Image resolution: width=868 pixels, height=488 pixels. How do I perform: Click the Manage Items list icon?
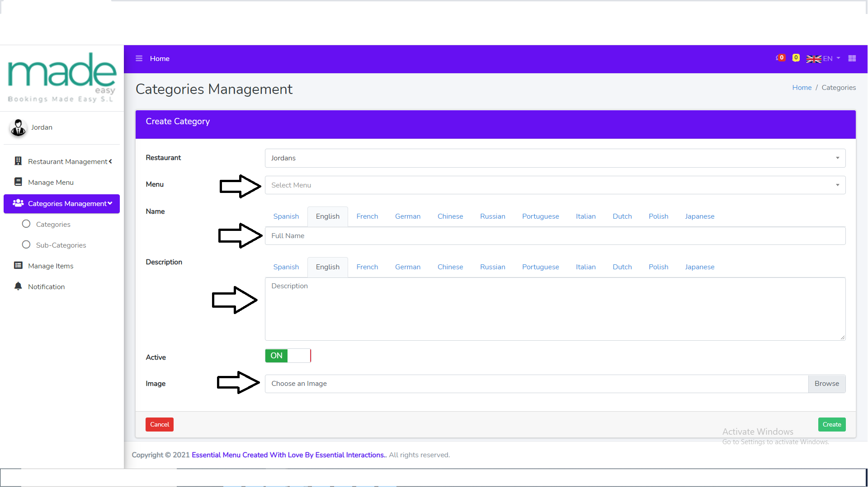tap(18, 266)
